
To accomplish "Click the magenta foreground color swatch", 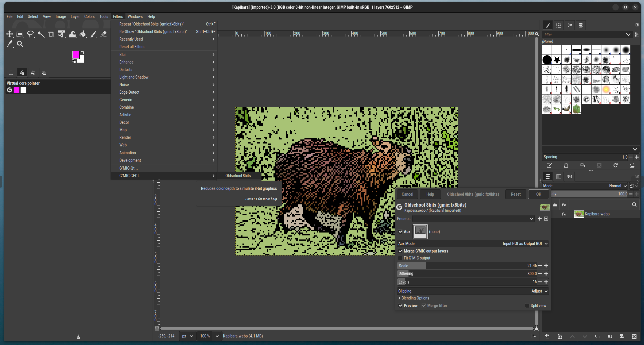I will point(76,55).
